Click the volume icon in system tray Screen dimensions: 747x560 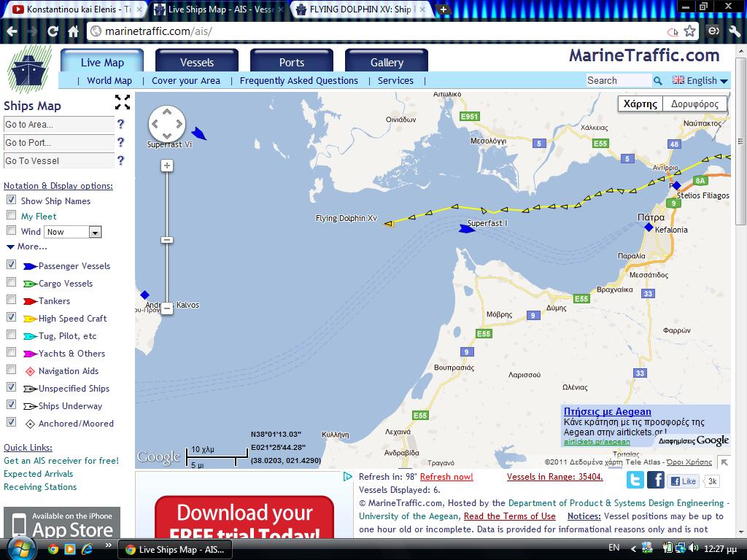click(694, 548)
